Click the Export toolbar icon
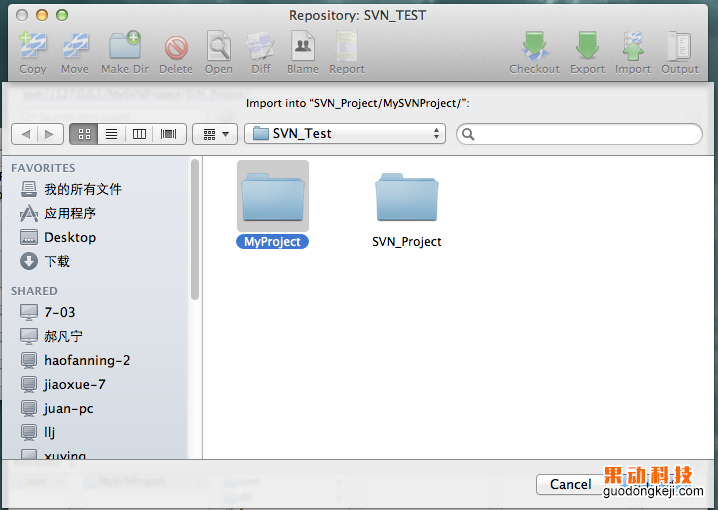 click(x=587, y=48)
